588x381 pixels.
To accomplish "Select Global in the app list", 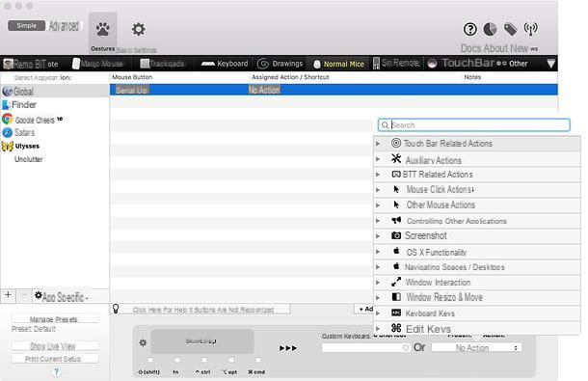I will (55, 92).
